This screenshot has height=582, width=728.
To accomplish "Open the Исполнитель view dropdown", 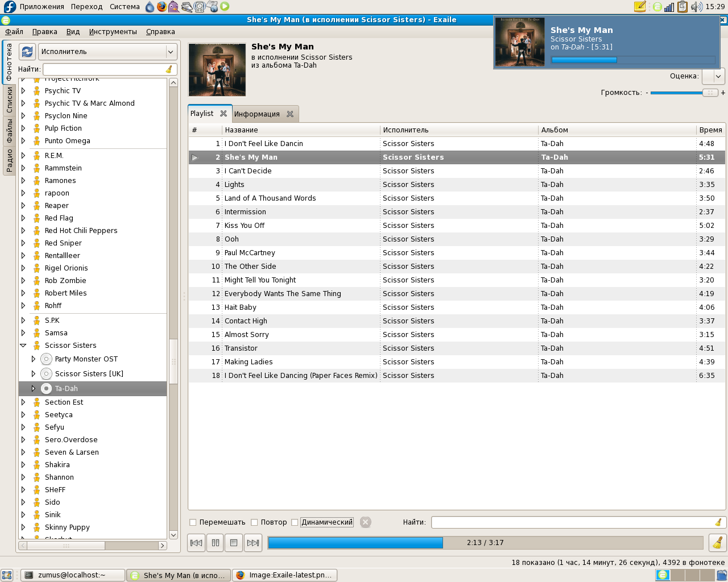I will [x=107, y=52].
